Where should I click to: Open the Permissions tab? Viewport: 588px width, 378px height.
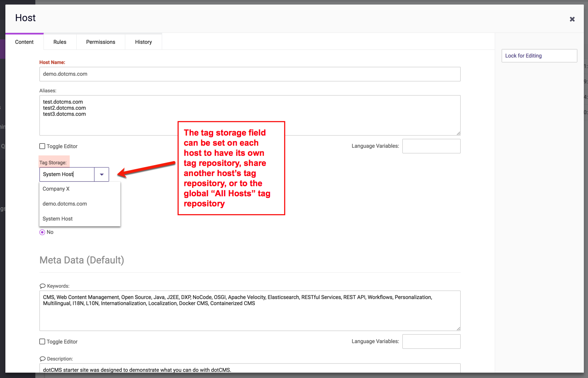[x=100, y=42]
